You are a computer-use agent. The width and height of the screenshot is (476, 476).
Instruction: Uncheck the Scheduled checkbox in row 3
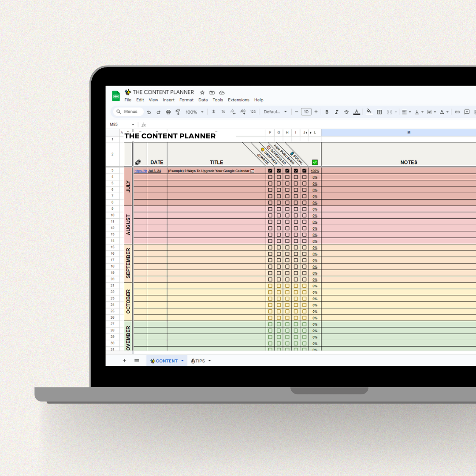[x=287, y=171]
